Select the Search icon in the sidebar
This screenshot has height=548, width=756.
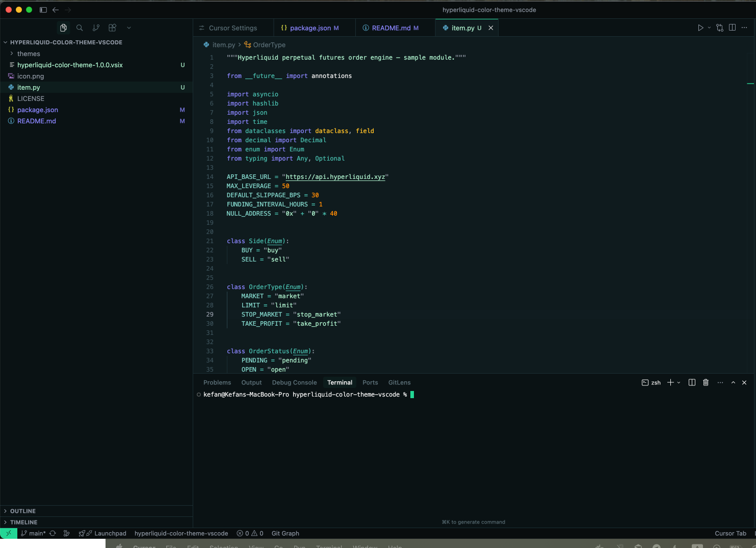point(80,28)
